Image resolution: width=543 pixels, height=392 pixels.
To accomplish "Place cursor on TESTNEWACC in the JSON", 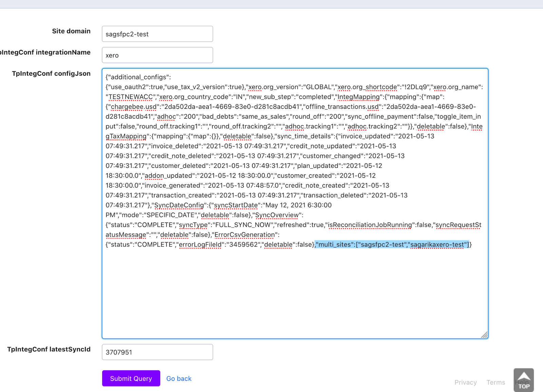I will [131, 97].
